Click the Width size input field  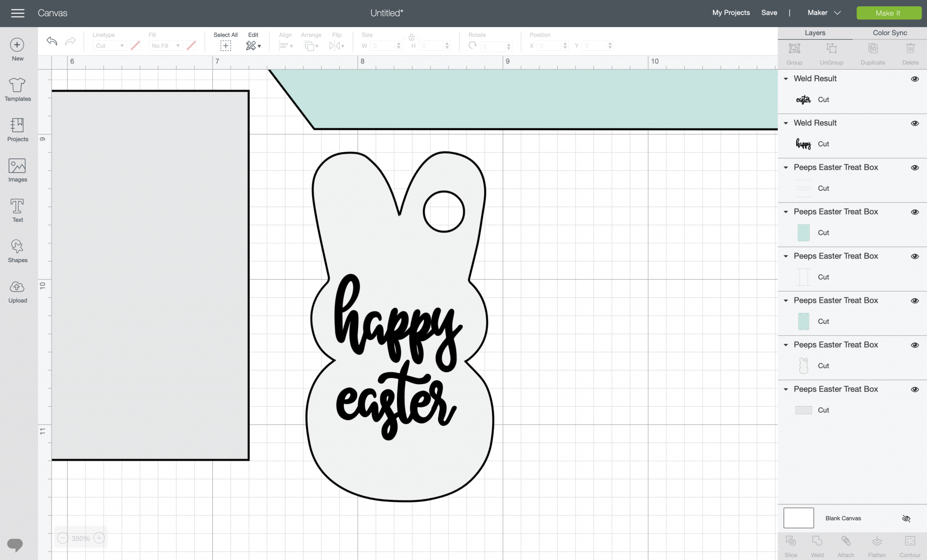(x=383, y=46)
